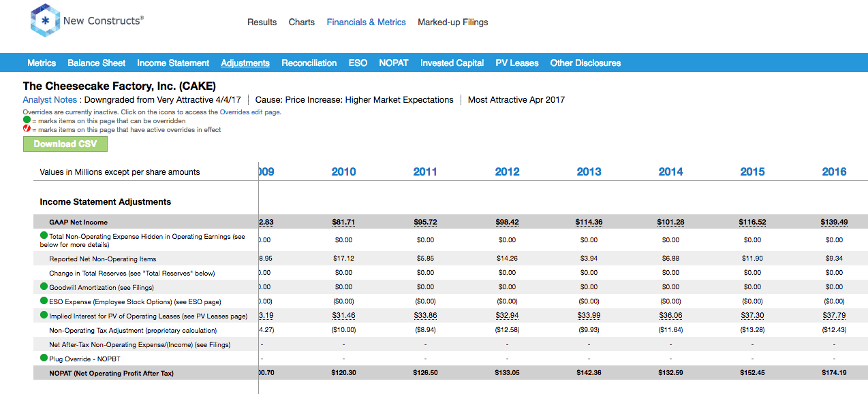Open Marked-up Filings

point(453,22)
